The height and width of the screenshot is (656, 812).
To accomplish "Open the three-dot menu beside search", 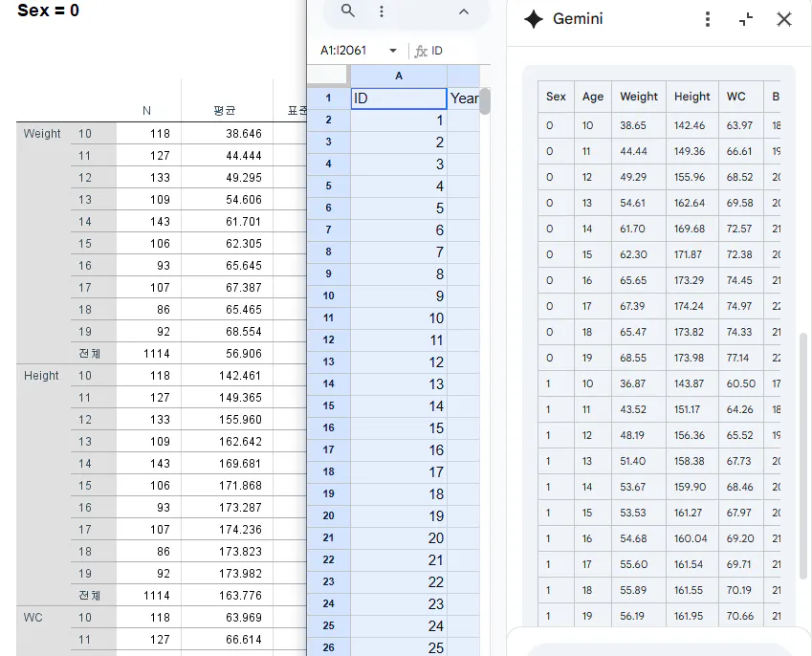I will click(x=382, y=11).
